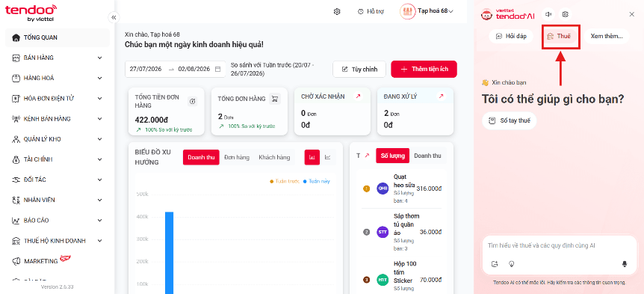
Task: Click the Thêm tiện ích button
Action: 424,69
